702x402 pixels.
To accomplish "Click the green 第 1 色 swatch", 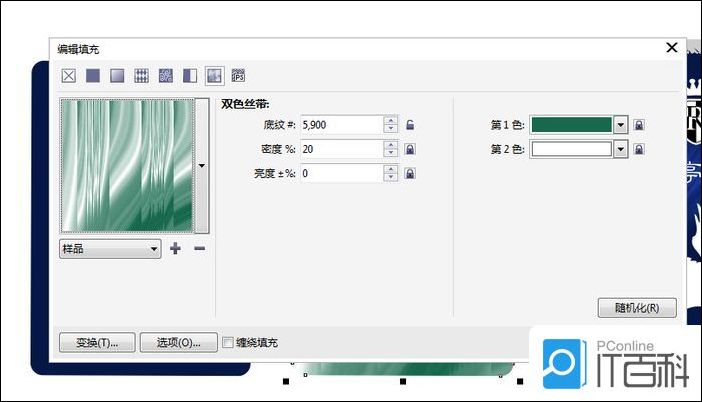I will (x=572, y=125).
